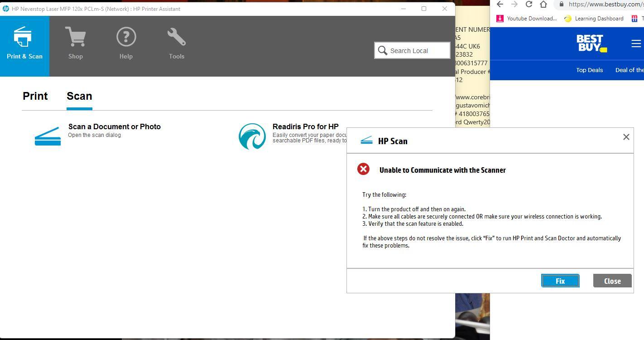Viewport: 644px width, 340px height.
Task: Select the Scan tab
Action: [79, 96]
